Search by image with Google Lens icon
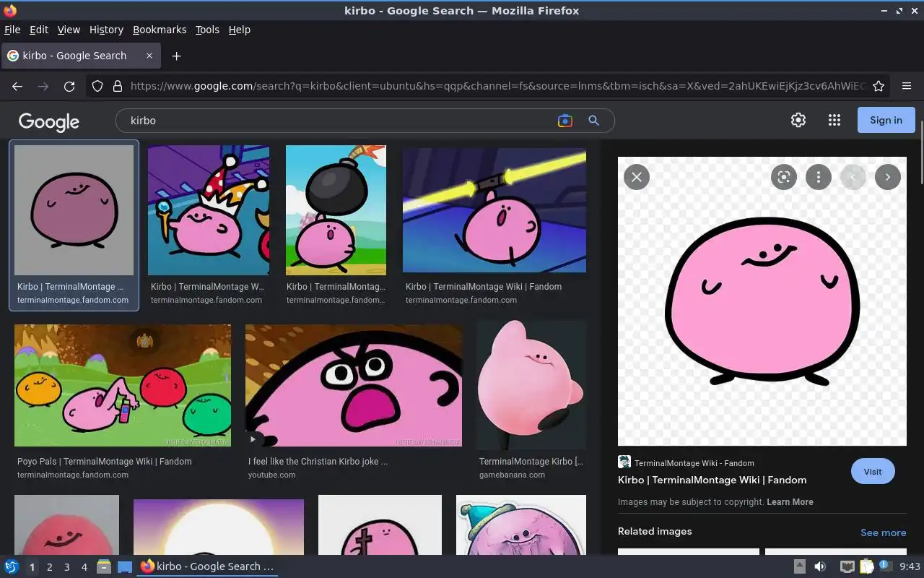Screen dimensions: 924x578 [565, 121]
